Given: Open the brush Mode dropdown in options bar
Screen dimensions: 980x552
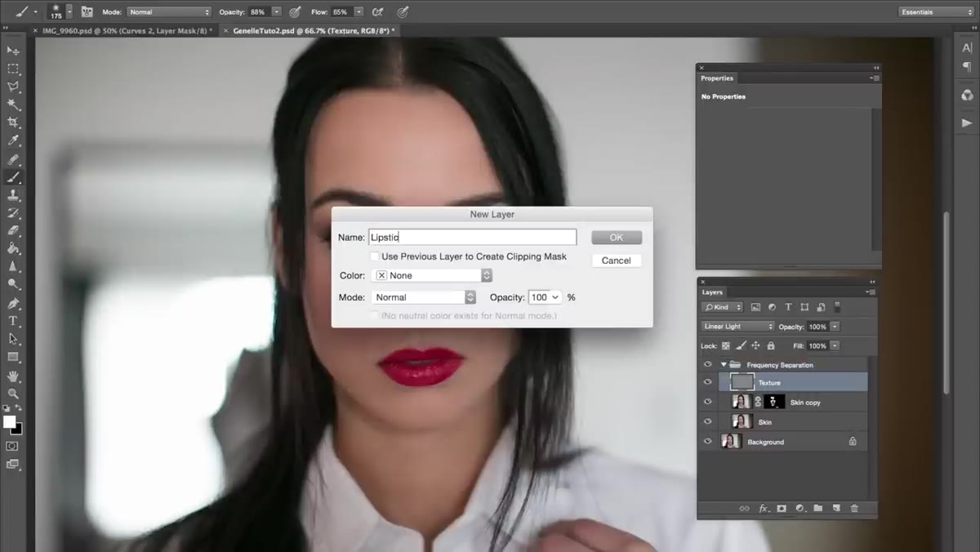Looking at the screenshot, I should click(169, 12).
